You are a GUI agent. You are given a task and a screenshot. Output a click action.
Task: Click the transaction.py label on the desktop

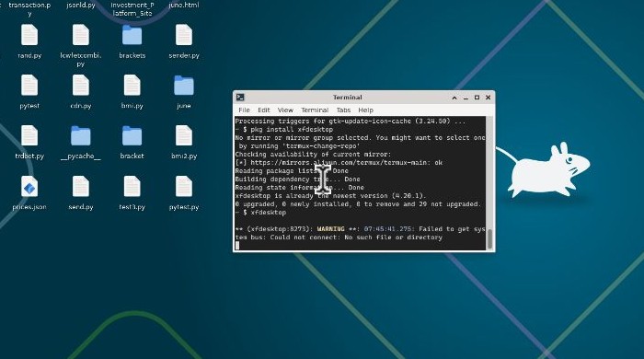click(29, 9)
